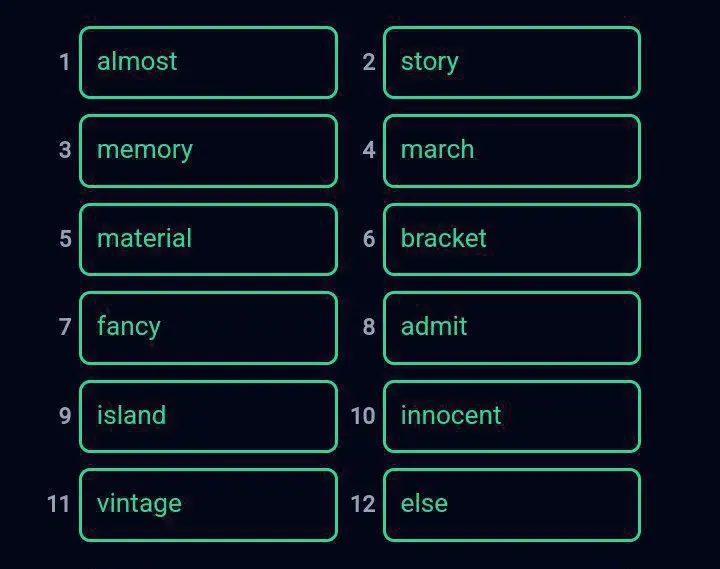Select the 'admit' word box
Screen dimensions: 720x569
[x=512, y=328]
